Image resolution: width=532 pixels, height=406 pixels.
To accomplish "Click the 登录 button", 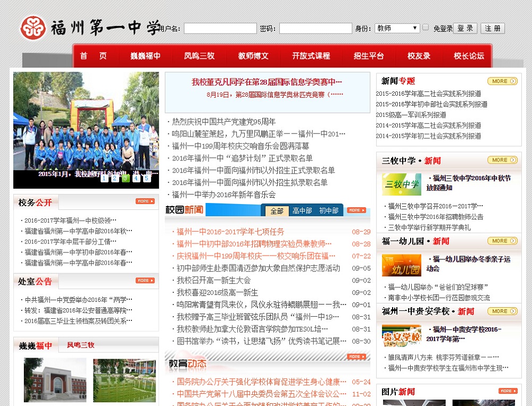I will pyautogui.click(x=465, y=28).
